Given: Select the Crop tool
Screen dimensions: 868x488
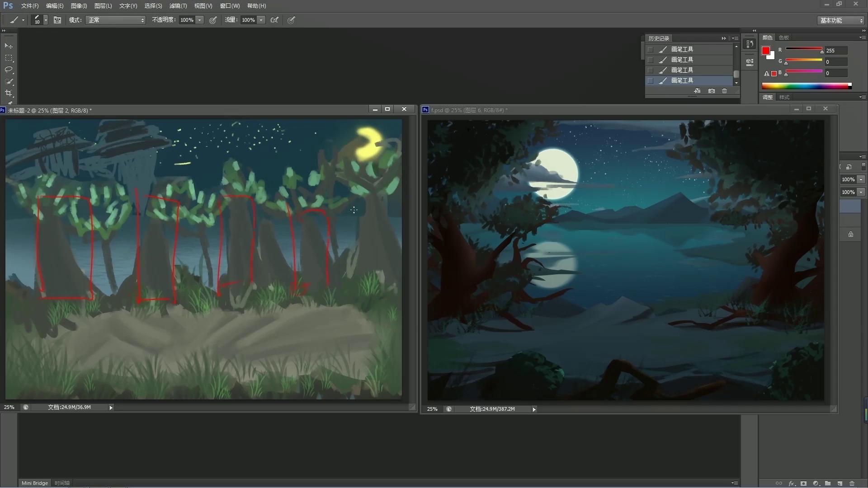Looking at the screenshot, I should tap(9, 93).
